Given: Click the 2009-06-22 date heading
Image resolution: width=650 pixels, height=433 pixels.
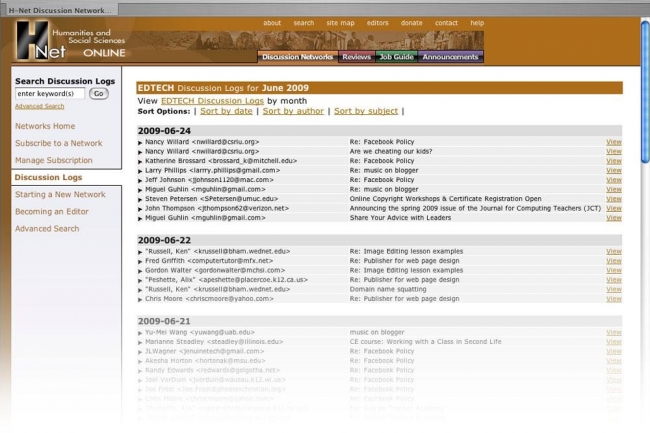Looking at the screenshot, I should tap(164, 240).
